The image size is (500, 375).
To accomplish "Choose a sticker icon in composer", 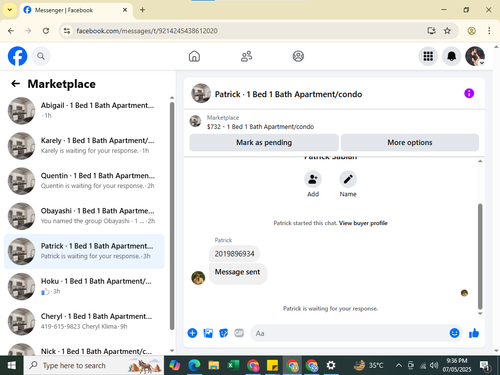I will [223, 333].
